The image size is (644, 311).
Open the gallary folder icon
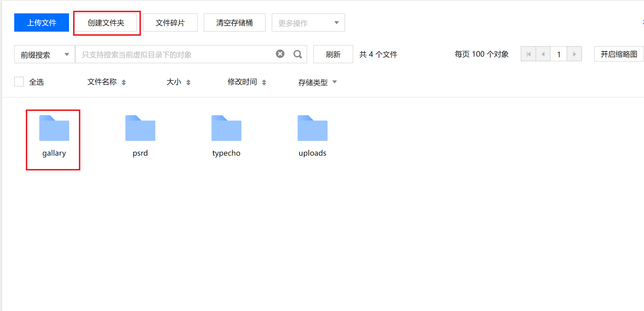(x=54, y=128)
